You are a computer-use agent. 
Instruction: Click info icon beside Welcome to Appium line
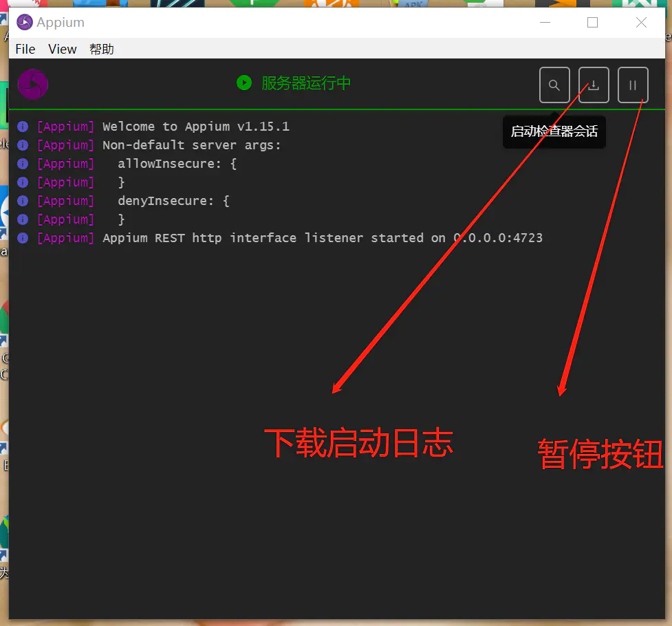pos(23,127)
